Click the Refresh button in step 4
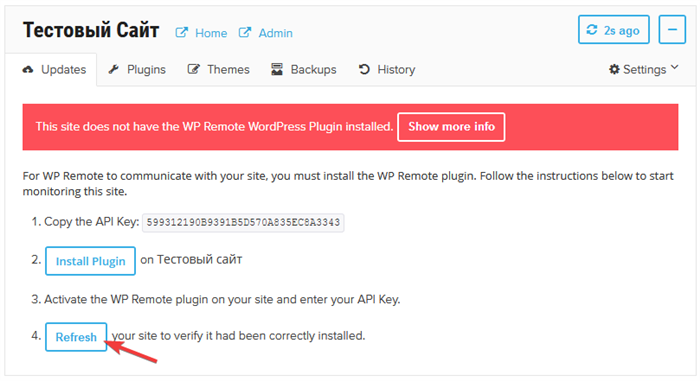The height and width of the screenshot is (381, 700). coord(76,337)
